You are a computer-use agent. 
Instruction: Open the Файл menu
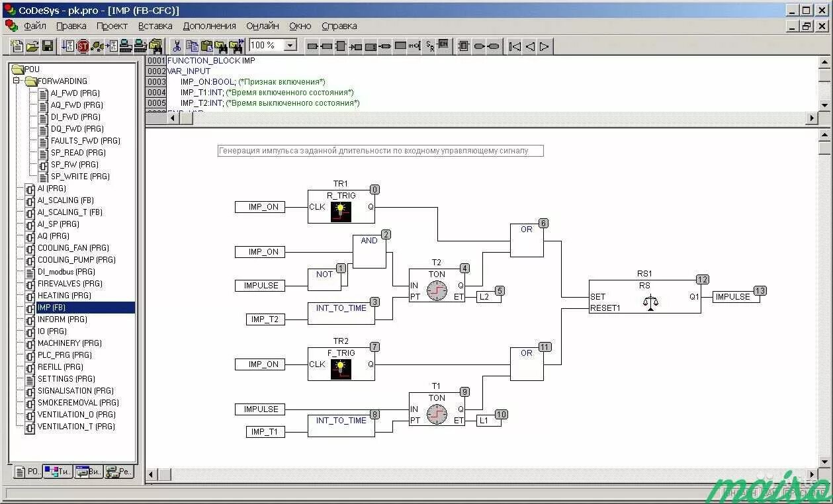[x=35, y=26]
